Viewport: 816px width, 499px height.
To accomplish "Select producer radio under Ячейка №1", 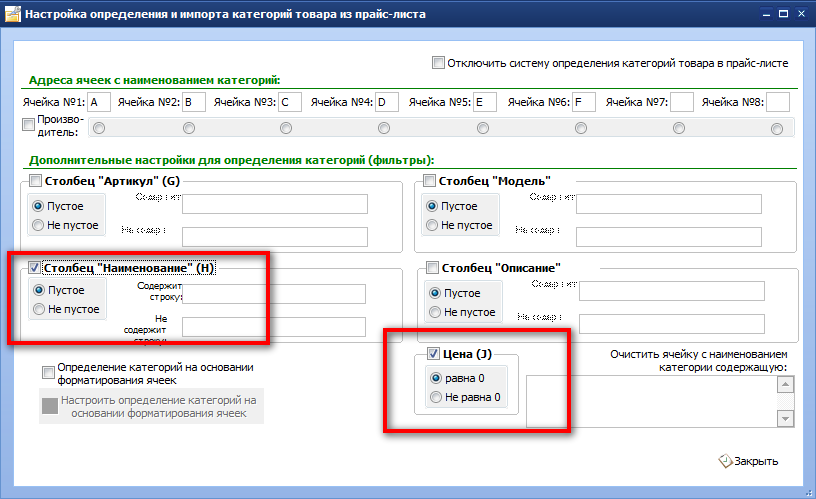I will click(99, 128).
